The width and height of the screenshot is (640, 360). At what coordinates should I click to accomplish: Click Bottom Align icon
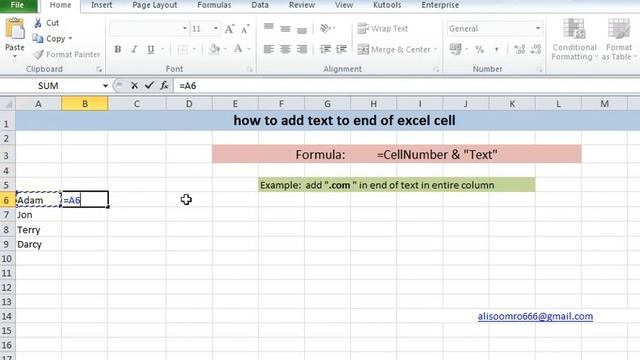point(302,29)
